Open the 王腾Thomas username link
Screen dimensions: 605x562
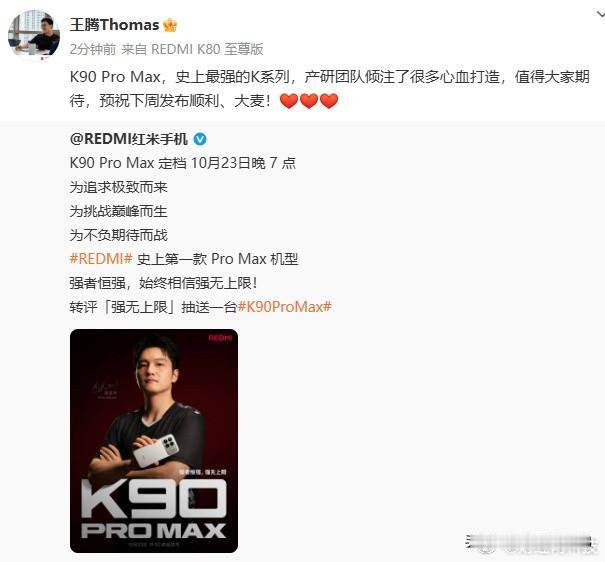pyautogui.click(x=114, y=25)
